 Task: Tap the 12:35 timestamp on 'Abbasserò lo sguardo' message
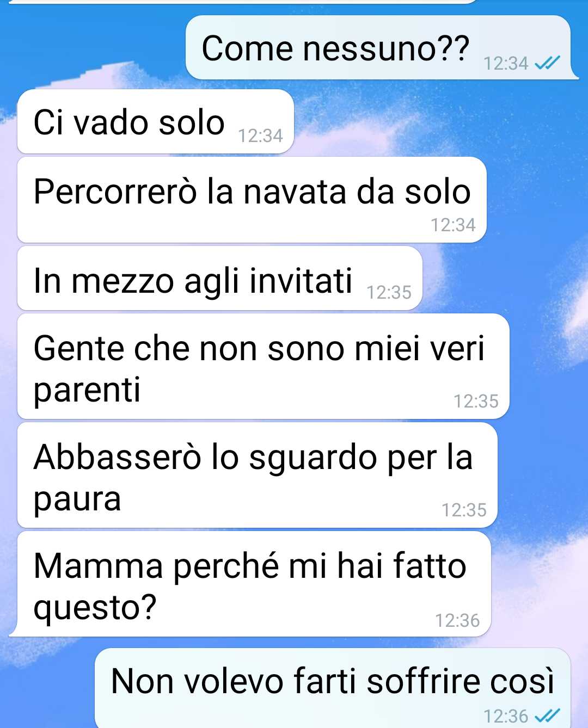[x=464, y=510]
